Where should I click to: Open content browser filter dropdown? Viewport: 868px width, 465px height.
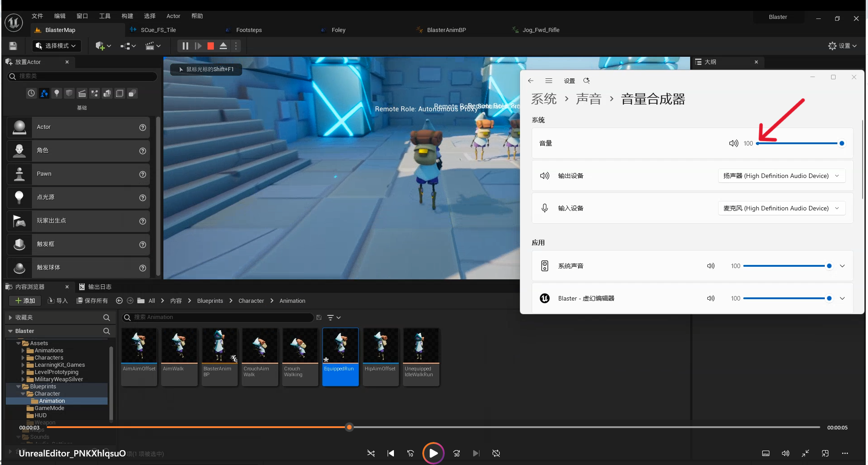coord(334,318)
